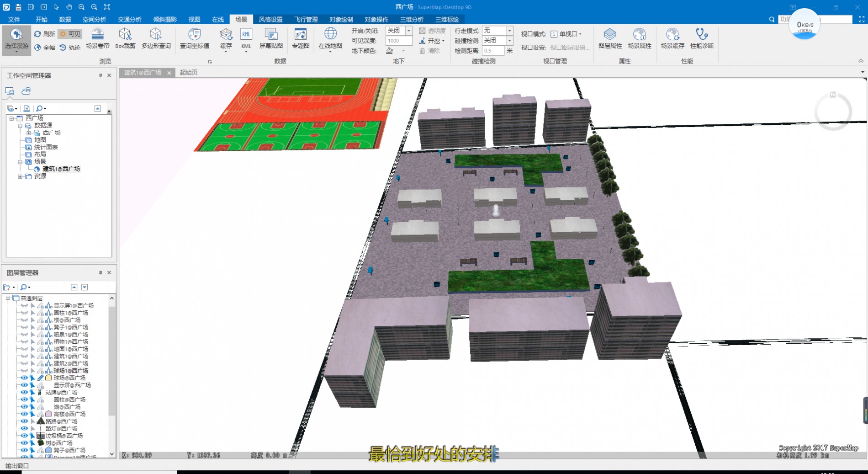Click the search icon in ribbon header
The width and height of the screenshot is (868, 474).
click(x=772, y=19)
